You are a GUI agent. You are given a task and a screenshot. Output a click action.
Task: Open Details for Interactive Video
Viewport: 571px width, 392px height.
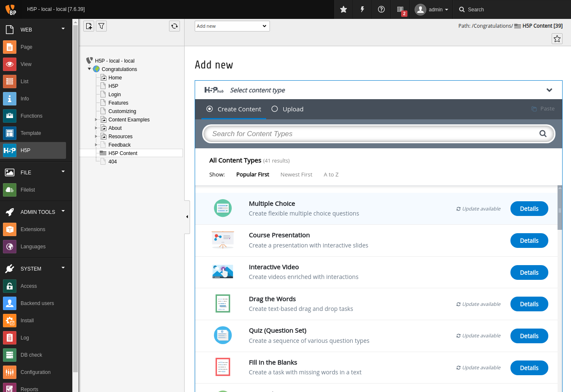click(529, 273)
